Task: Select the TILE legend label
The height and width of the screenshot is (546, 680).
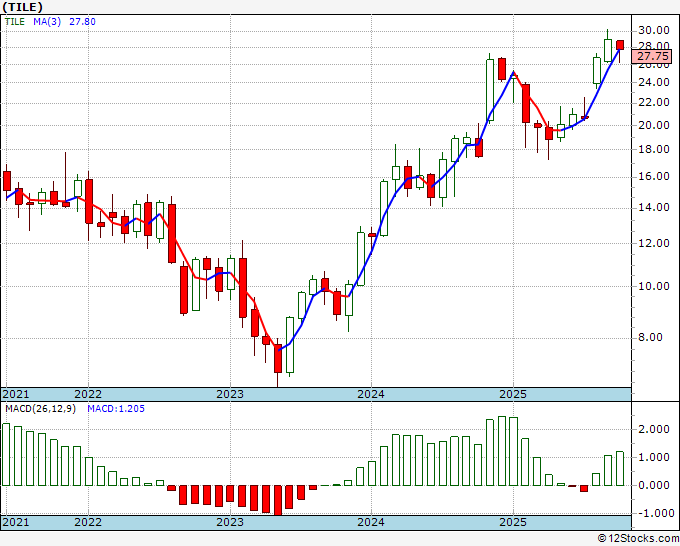Action: pyautogui.click(x=15, y=22)
